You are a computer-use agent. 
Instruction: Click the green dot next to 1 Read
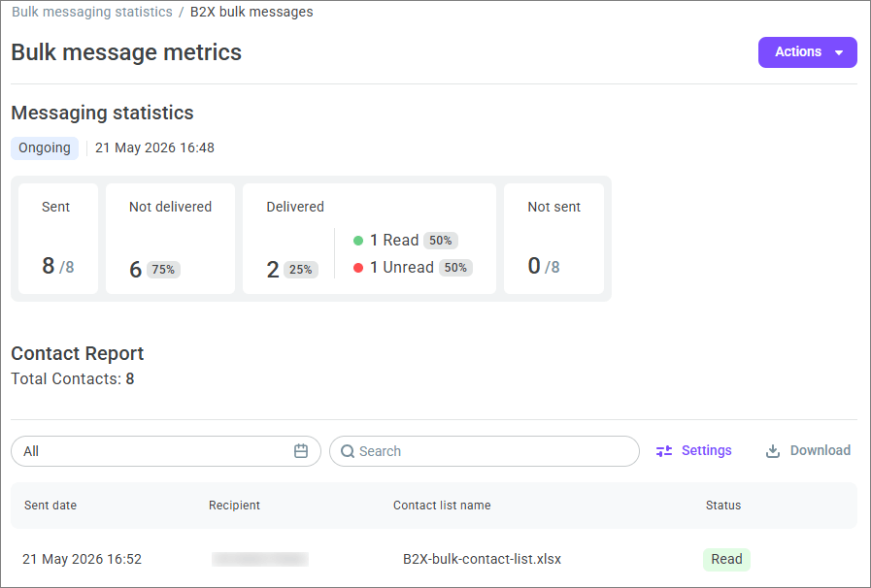[x=358, y=241]
